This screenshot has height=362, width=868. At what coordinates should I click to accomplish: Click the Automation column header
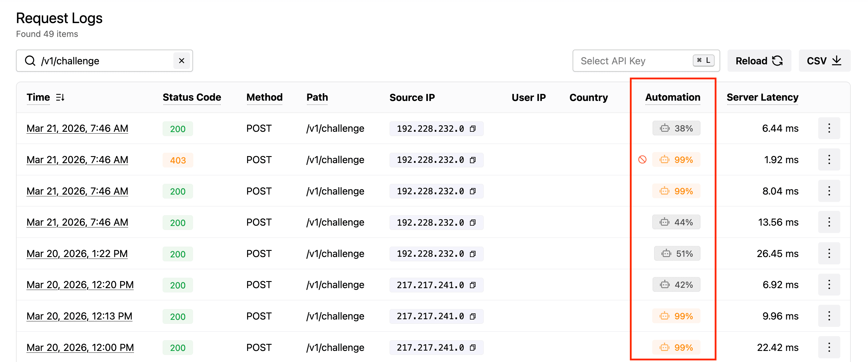pyautogui.click(x=673, y=98)
